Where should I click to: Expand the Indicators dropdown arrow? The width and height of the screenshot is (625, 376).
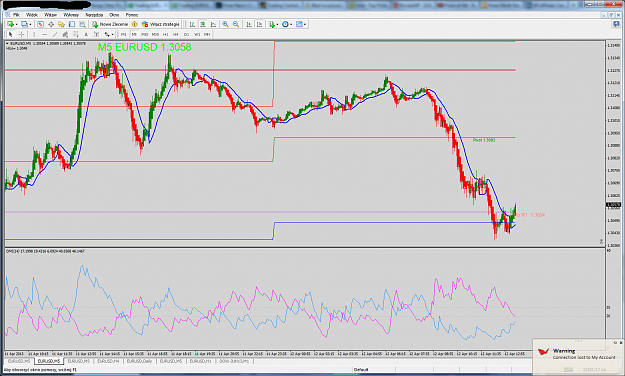point(277,24)
